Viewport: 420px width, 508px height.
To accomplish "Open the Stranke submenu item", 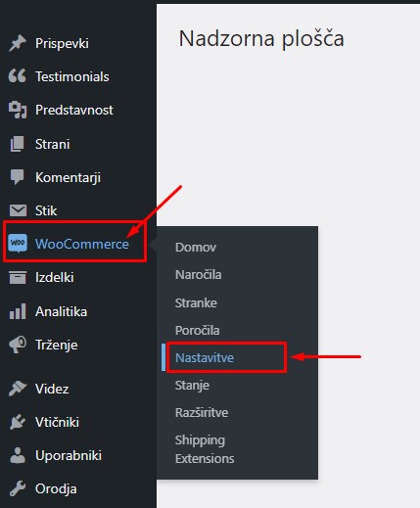I will coord(196,302).
